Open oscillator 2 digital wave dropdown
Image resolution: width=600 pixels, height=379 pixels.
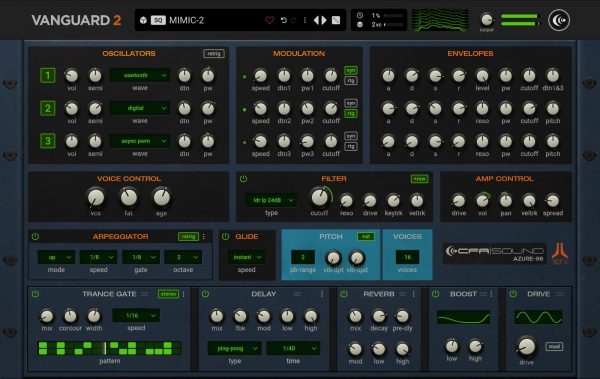140,108
